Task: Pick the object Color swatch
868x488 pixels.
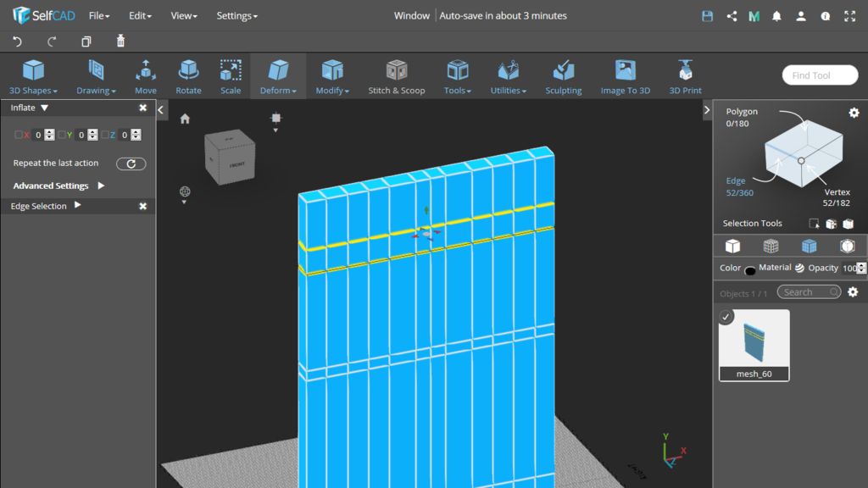Action: [x=750, y=270]
